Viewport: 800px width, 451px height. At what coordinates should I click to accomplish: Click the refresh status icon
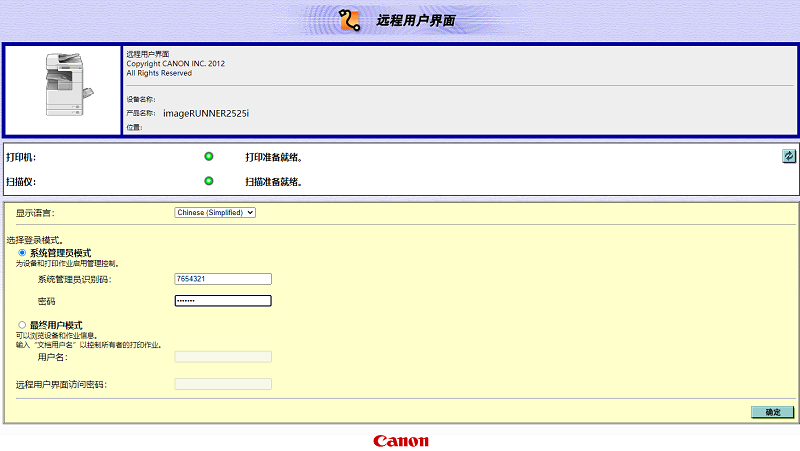[x=788, y=156]
